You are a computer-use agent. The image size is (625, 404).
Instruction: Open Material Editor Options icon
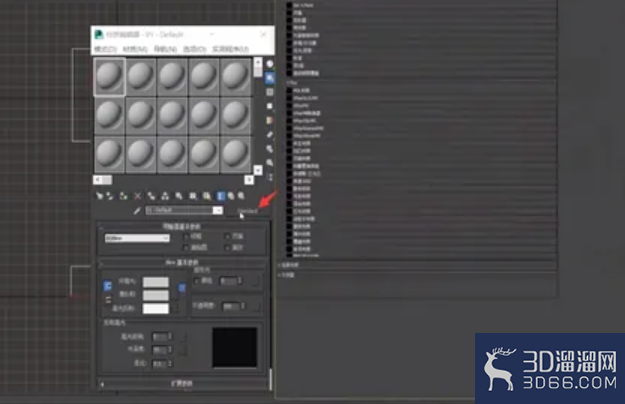[270, 149]
